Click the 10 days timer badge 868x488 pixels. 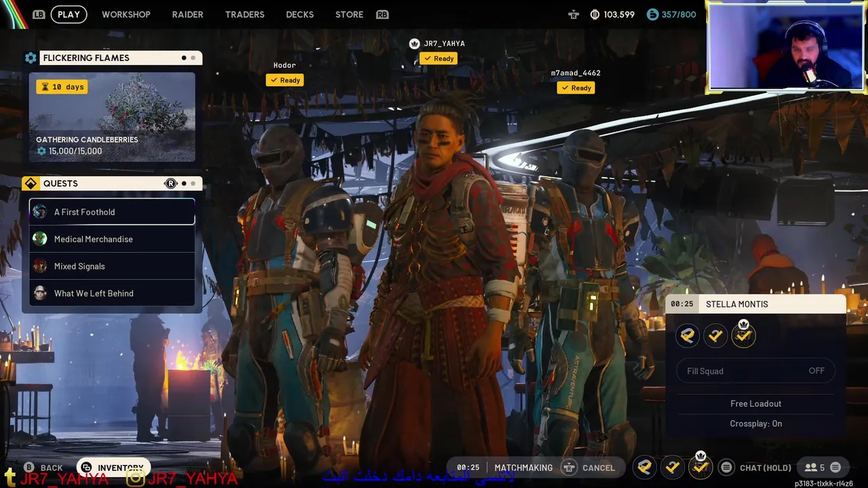point(62,87)
